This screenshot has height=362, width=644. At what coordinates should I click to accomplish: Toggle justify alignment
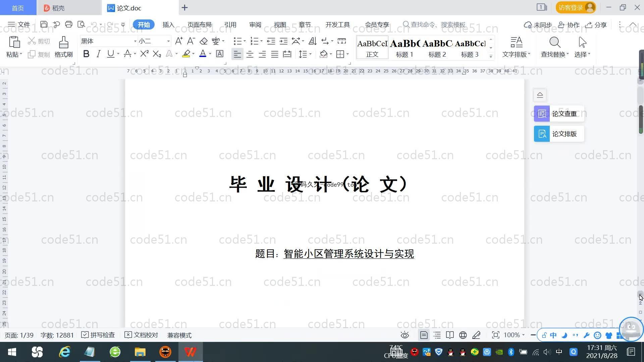tap(275, 54)
